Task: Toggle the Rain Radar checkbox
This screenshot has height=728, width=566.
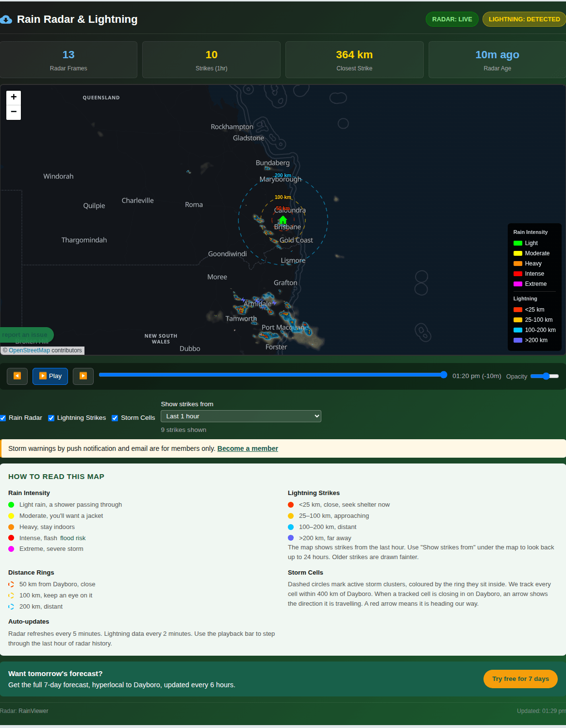Action: coord(3,418)
